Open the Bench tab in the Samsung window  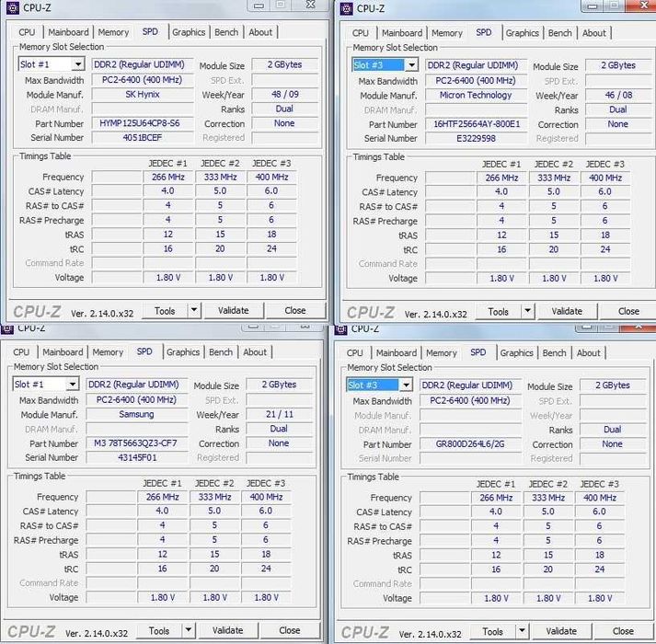[221, 352]
